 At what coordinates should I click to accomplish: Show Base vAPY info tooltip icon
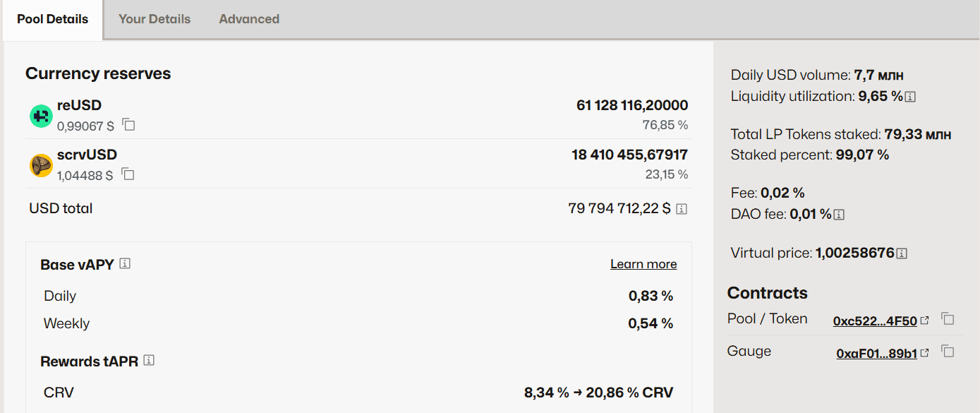(125, 263)
